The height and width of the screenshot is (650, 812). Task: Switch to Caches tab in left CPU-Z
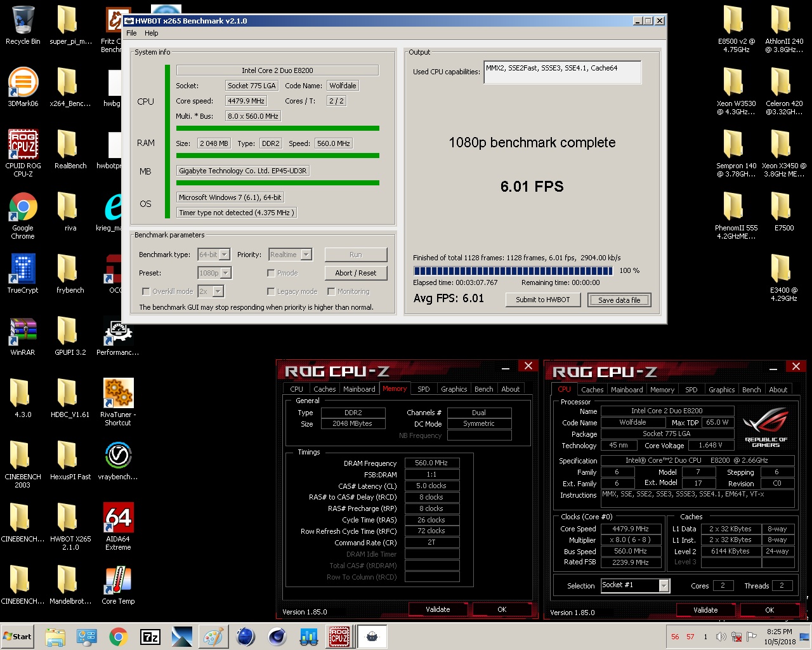(x=324, y=389)
